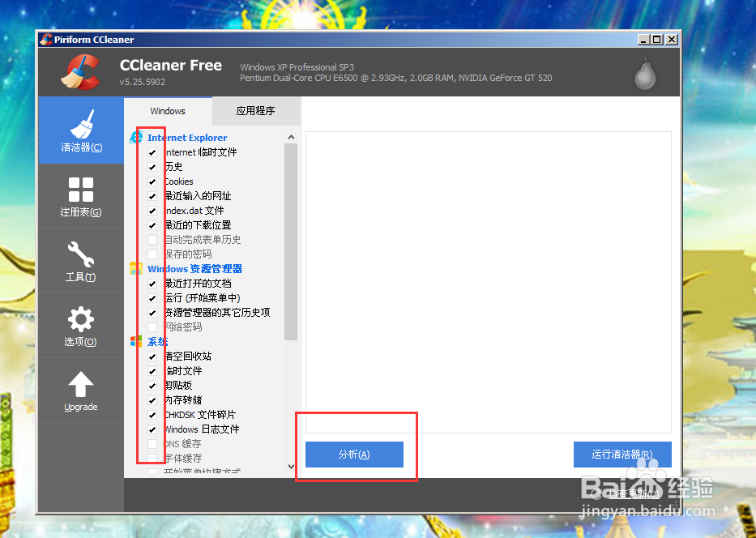The image size is (756, 538).
Task: Uncheck Internet 临时文件 checkbox
Action: tap(152, 152)
